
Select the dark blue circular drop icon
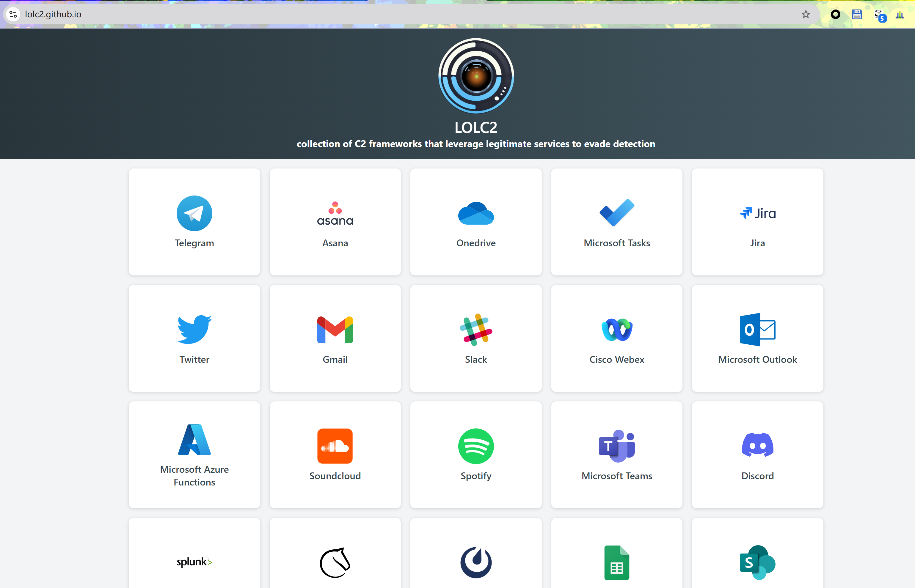476,562
